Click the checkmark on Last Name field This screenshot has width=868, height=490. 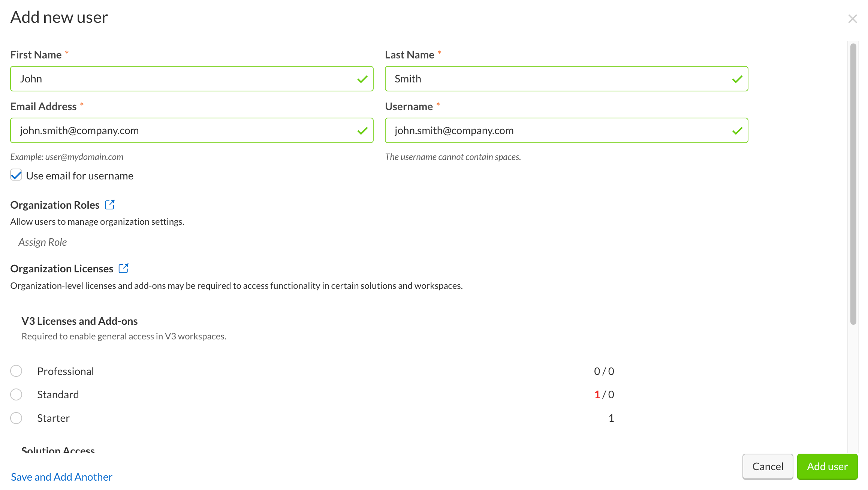click(737, 79)
